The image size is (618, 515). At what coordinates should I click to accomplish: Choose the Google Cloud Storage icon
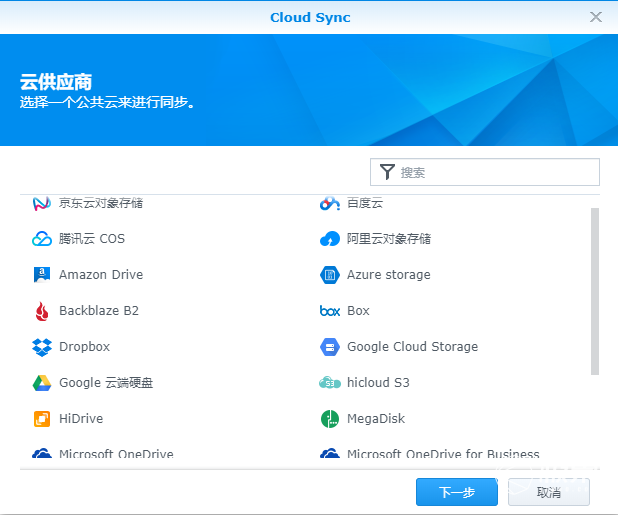[330, 347]
